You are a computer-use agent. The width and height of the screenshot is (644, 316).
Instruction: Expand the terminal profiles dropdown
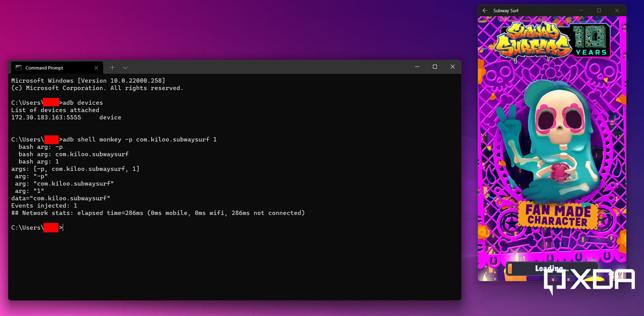(x=125, y=68)
